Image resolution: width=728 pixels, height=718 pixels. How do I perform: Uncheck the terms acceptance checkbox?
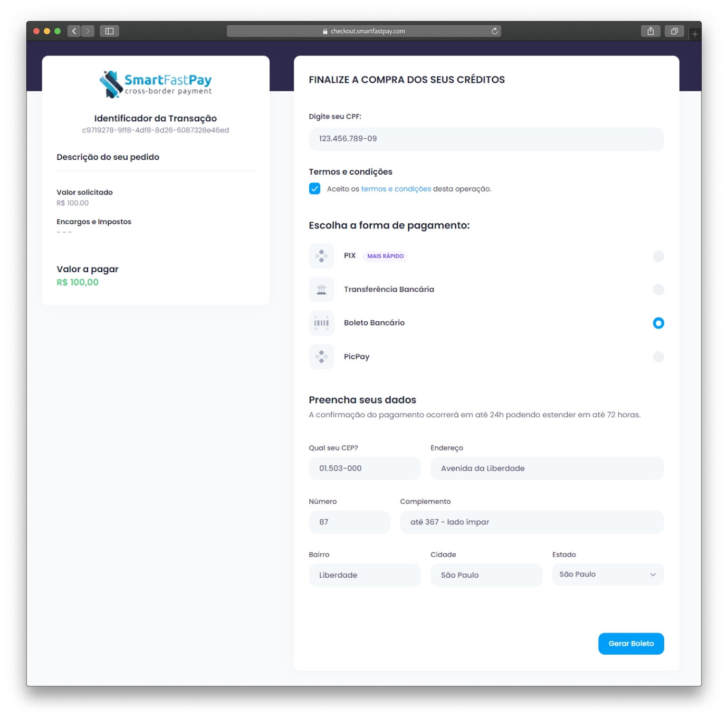tap(314, 189)
